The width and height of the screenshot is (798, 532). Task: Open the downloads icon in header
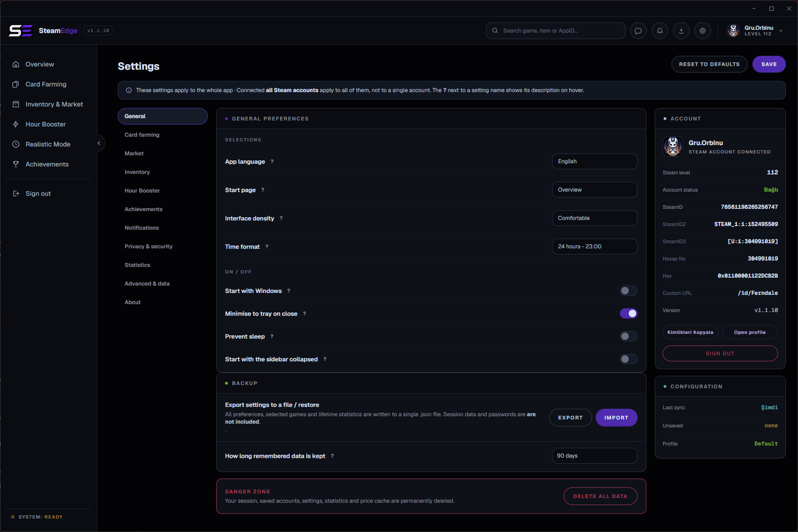681,31
